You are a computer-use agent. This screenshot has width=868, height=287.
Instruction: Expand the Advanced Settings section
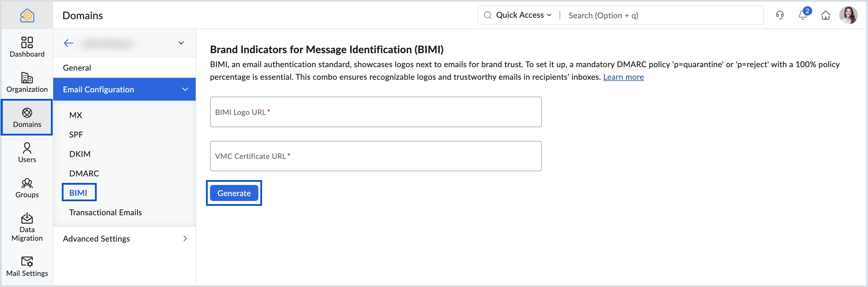pyautogui.click(x=124, y=238)
